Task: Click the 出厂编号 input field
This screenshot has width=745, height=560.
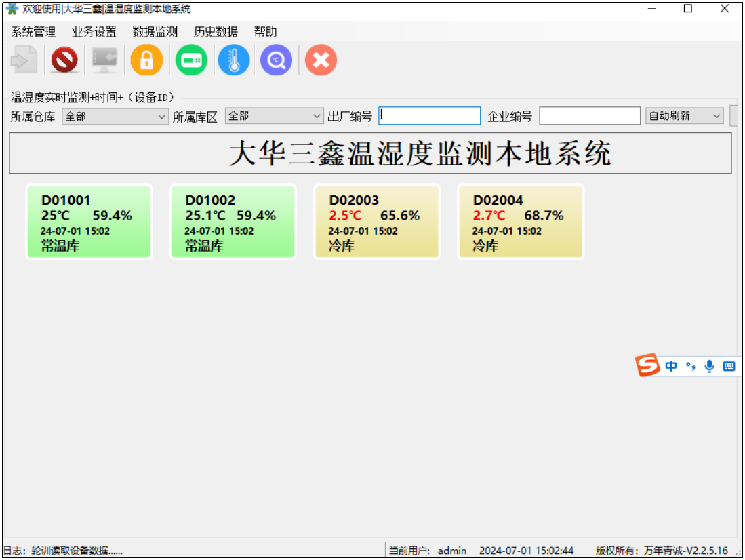Action: 429,117
